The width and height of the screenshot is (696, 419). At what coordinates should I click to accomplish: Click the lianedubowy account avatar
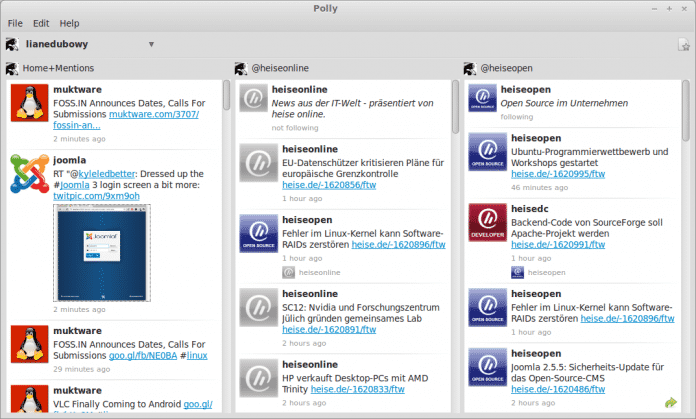(x=13, y=44)
